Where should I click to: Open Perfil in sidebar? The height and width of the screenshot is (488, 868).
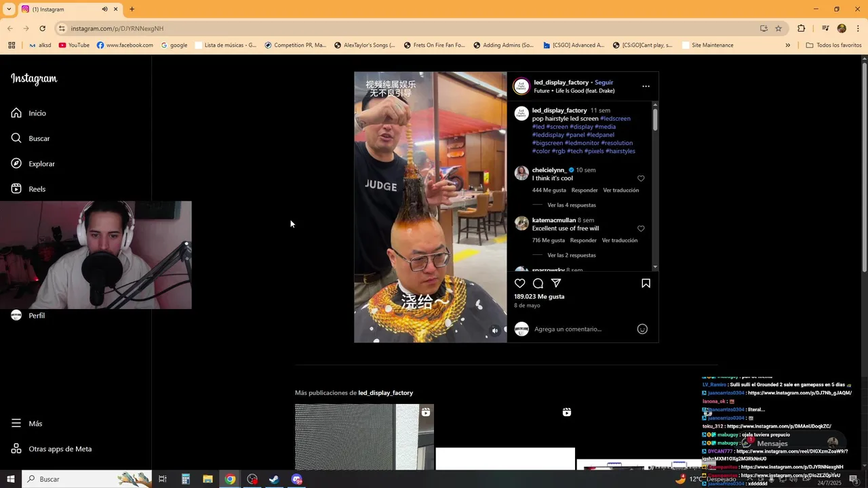pos(28,315)
